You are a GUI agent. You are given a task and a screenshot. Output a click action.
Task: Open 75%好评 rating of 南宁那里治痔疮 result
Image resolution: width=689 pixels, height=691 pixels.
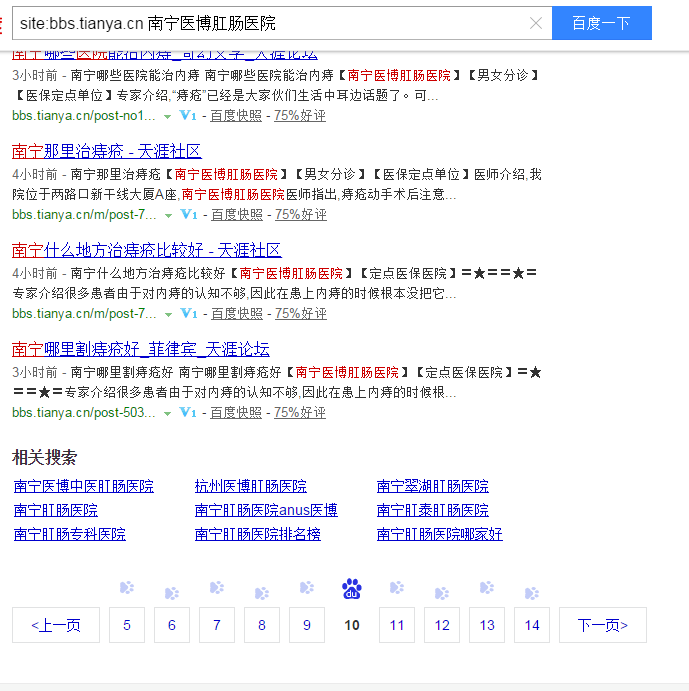[x=301, y=215]
